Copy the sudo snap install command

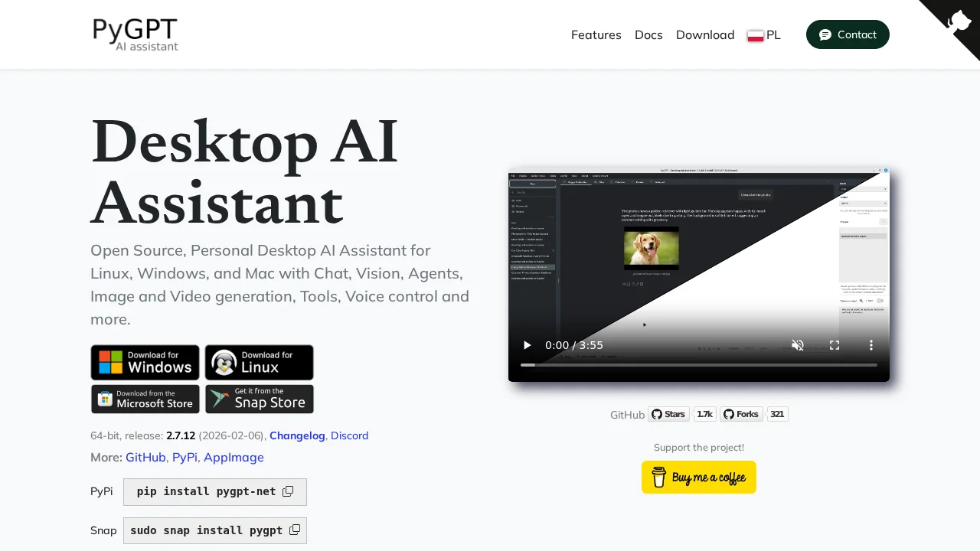tap(295, 530)
